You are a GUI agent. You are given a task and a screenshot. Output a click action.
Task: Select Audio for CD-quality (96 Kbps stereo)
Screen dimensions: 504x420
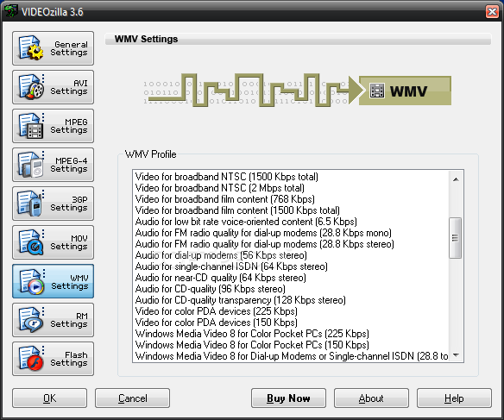tap(211, 289)
